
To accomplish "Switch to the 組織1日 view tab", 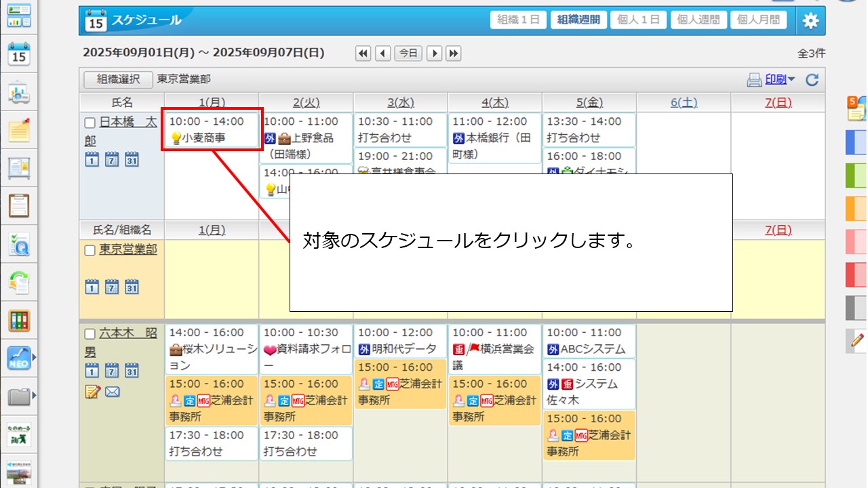I will pos(518,20).
